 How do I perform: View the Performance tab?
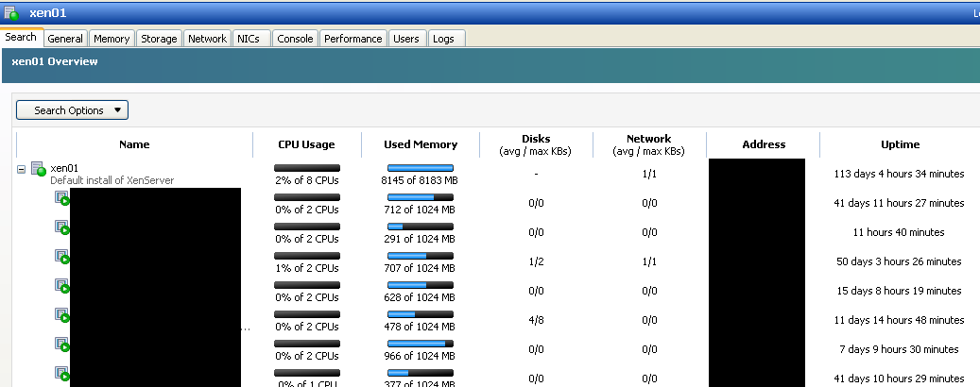[x=353, y=39]
